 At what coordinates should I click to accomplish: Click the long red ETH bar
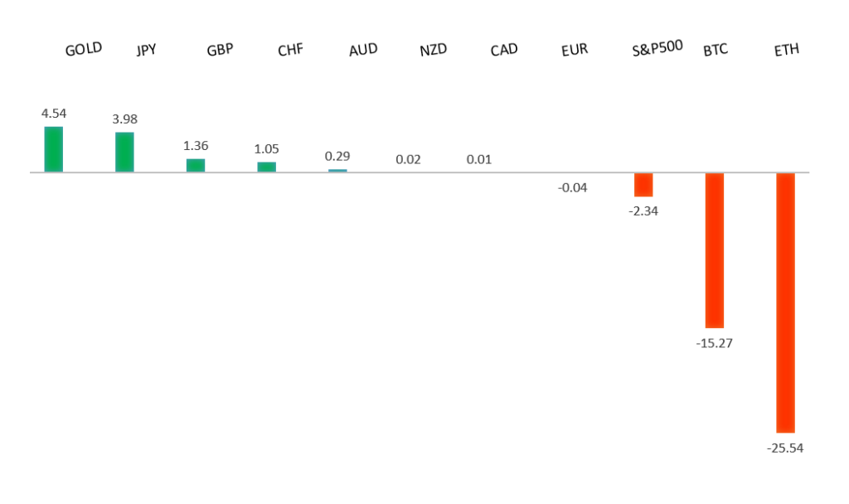pos(785,303)
